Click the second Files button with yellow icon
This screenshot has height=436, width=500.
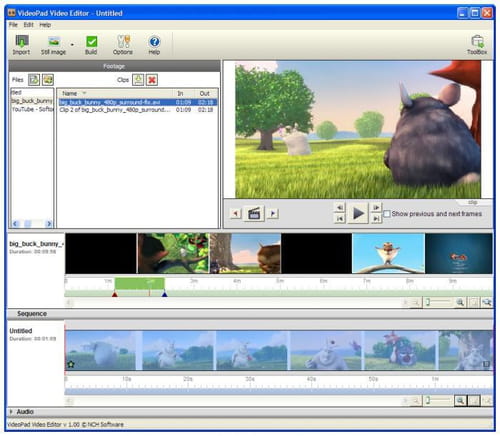pyautogui.click(x=48, y=80)
